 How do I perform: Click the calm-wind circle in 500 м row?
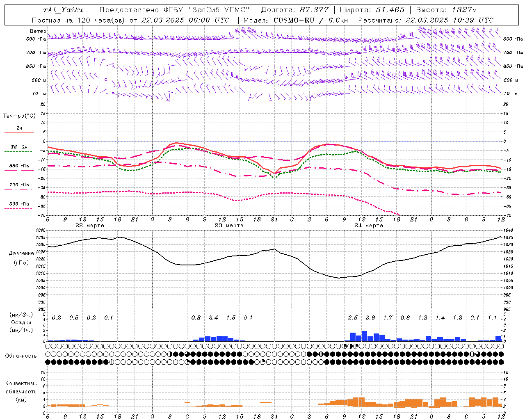point(106,80)
